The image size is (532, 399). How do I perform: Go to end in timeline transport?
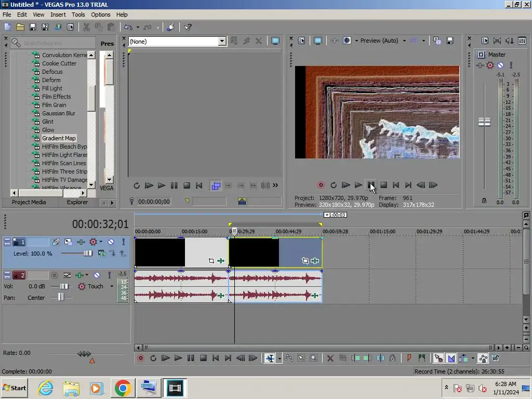click(228, 358)
